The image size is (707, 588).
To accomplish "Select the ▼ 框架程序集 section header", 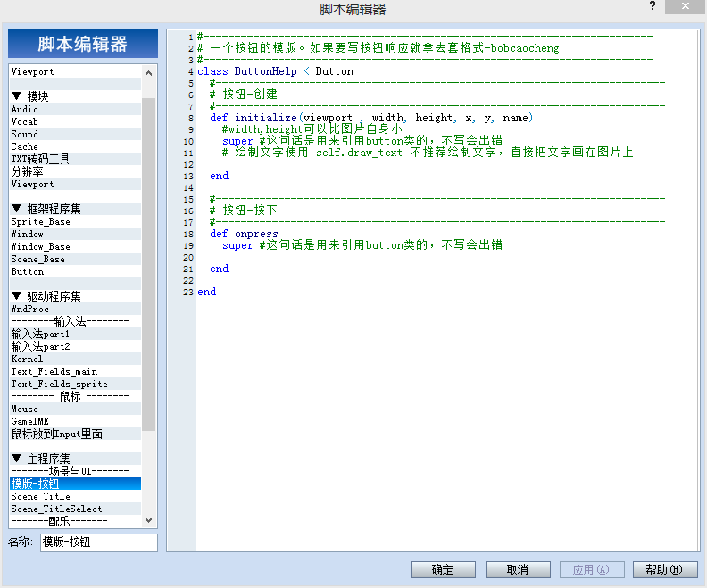I will [x=75, y=209].
